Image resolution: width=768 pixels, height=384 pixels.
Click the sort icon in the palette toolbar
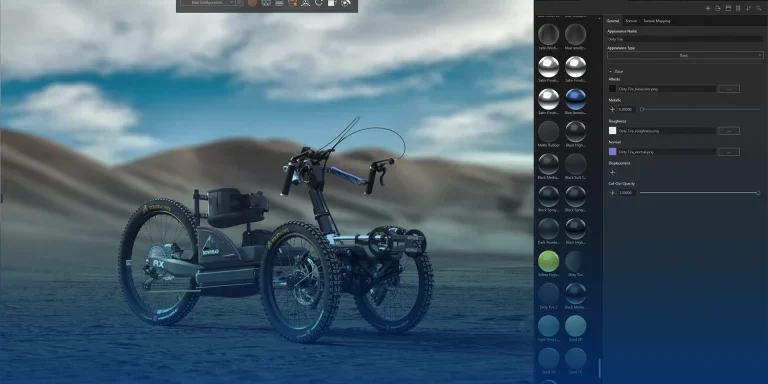click(748, 8)
